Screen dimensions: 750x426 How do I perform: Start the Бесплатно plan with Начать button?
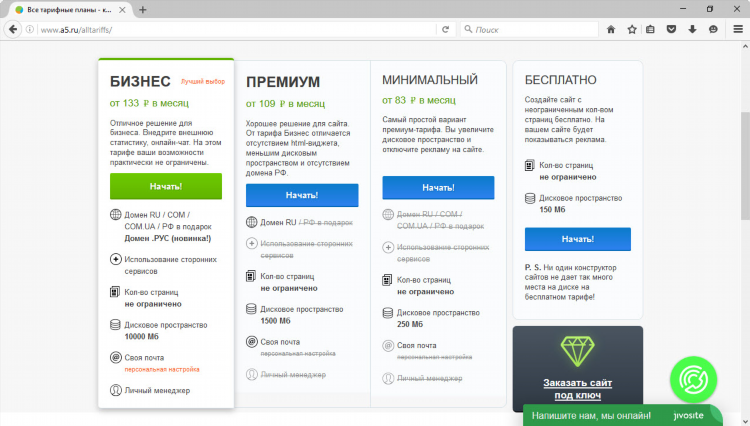[x=578, y=239]
